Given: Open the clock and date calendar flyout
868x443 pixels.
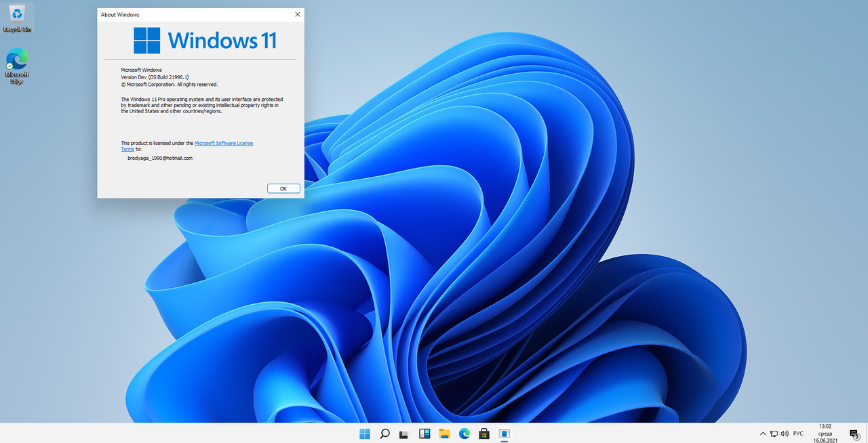Looking at the screenshot, I should coord(825,433).
